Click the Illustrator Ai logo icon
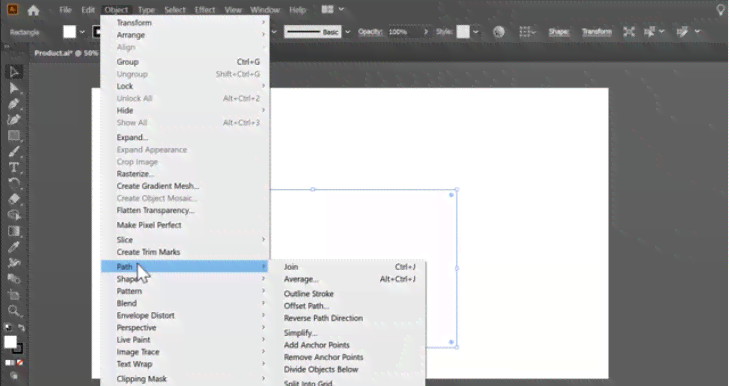The width and height of the screenshot is (729, 386). click(x=13, y=9)
